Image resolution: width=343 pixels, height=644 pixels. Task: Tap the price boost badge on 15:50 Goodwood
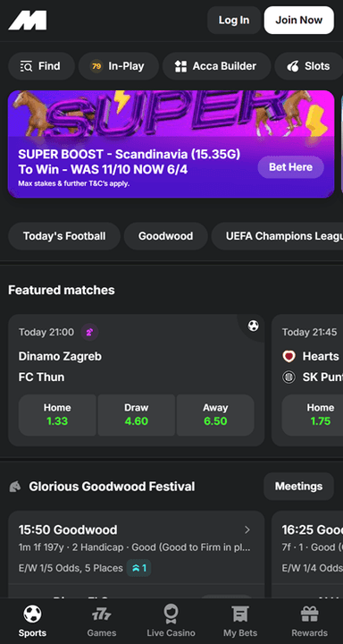tap(138, 568)
